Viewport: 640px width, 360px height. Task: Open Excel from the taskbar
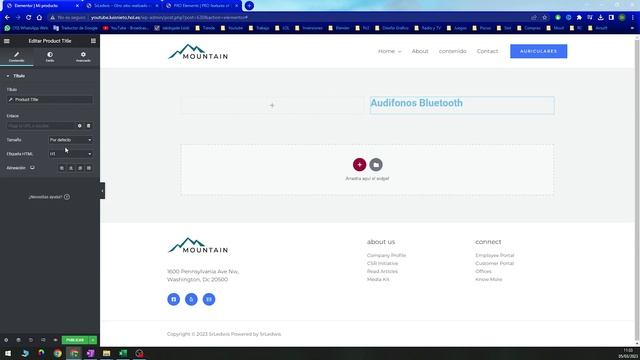123,353
